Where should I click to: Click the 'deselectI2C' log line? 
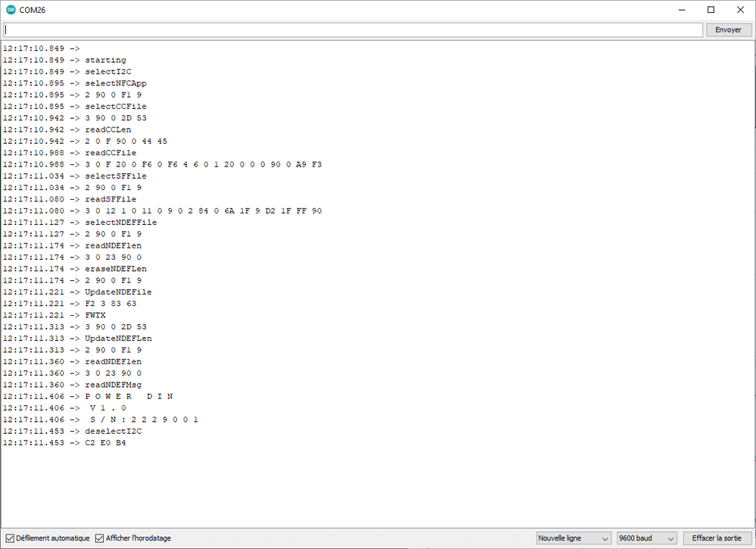coord(73,431)
